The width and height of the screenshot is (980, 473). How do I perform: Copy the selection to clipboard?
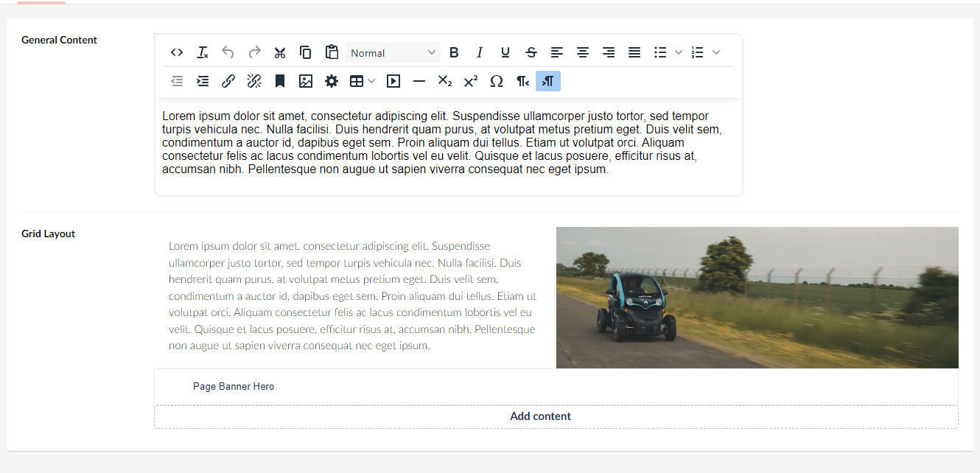[306, 52]
